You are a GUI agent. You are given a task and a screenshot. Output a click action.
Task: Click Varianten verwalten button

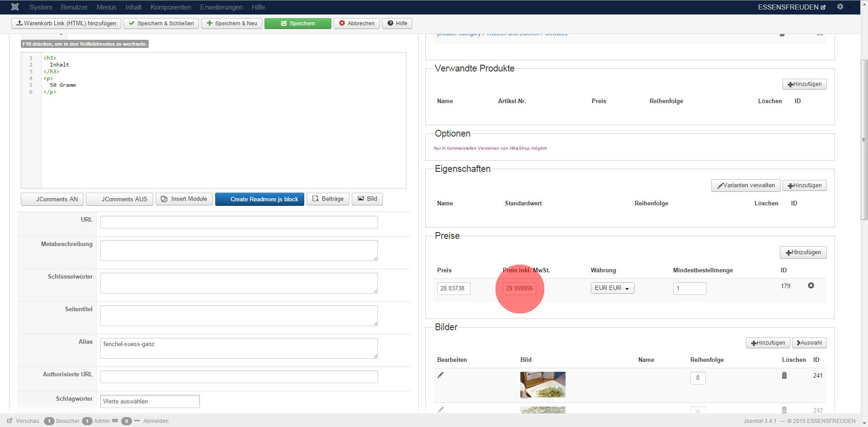tap(745, 185)
